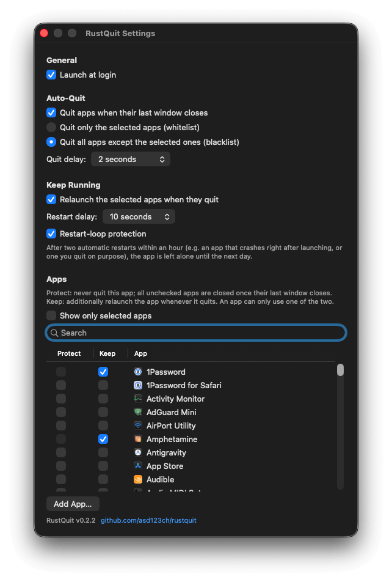Select the App Store row label
Image resolution: width=392 pixels, height=582 pixels.
click(165, 466)
